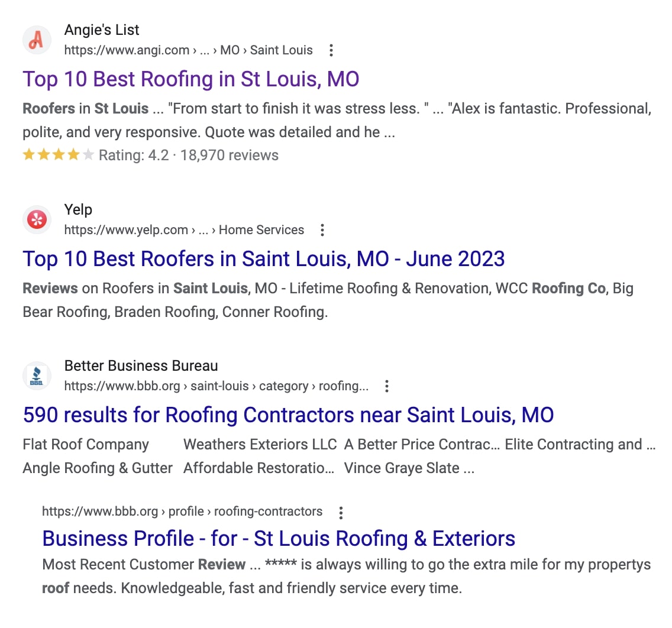Click the www.angi.com breadcrumb URL
672x628 pixels.
coord(127,50)
